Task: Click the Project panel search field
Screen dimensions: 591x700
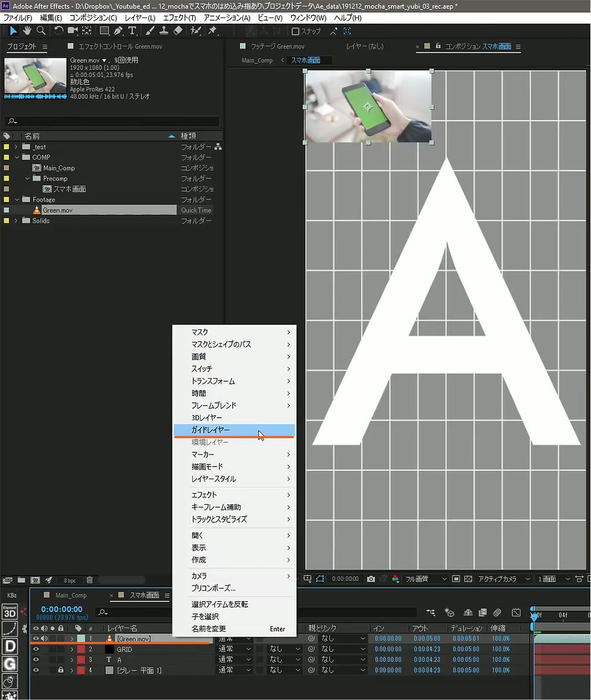Action: (x=112, y=121)
